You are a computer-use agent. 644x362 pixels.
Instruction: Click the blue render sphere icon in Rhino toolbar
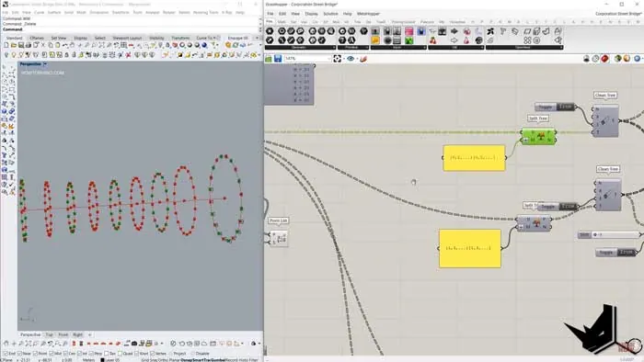tap(204, 45)
